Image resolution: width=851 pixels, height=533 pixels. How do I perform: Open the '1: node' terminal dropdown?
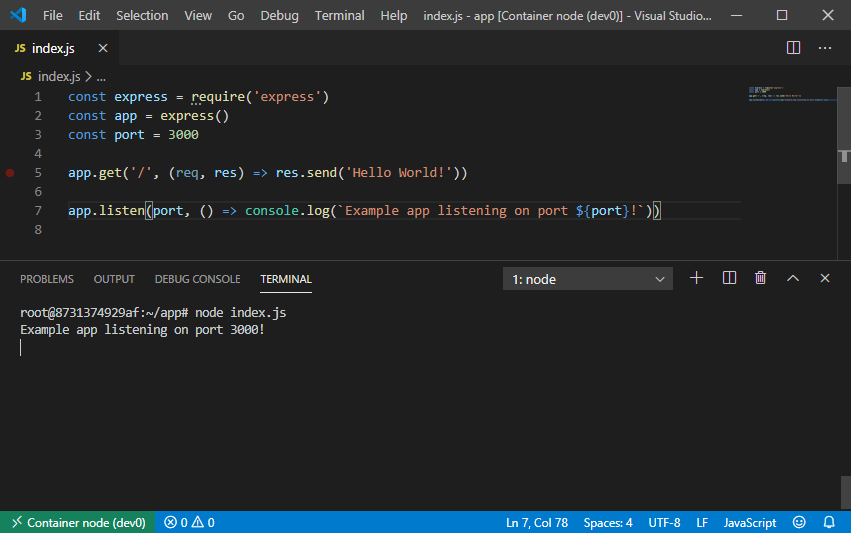588,279
